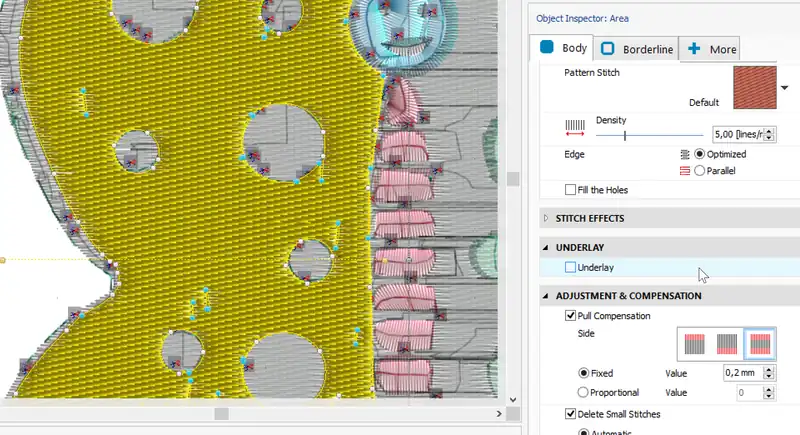Image resolution: width=800 pixels, height=435 pixels.
Task: Disable Pull Compensation checkbox
Action: tap(570, 316)
